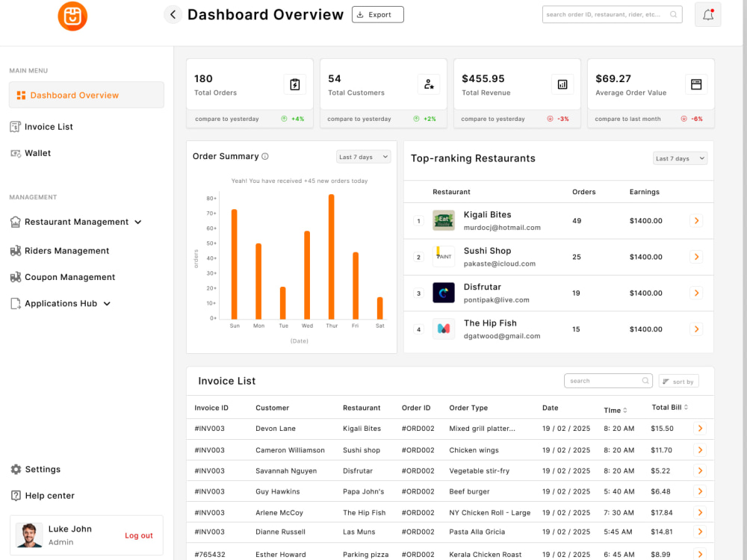The image size is (747, 560).
Task: Open the sort by control
Action: click(x=679, y=382)
